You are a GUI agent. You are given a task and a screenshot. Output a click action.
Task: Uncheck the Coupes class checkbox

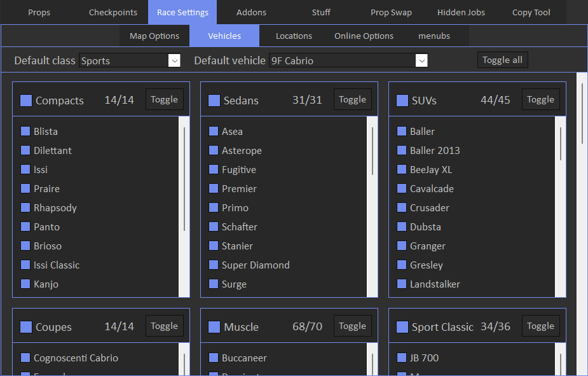point(26,327)
